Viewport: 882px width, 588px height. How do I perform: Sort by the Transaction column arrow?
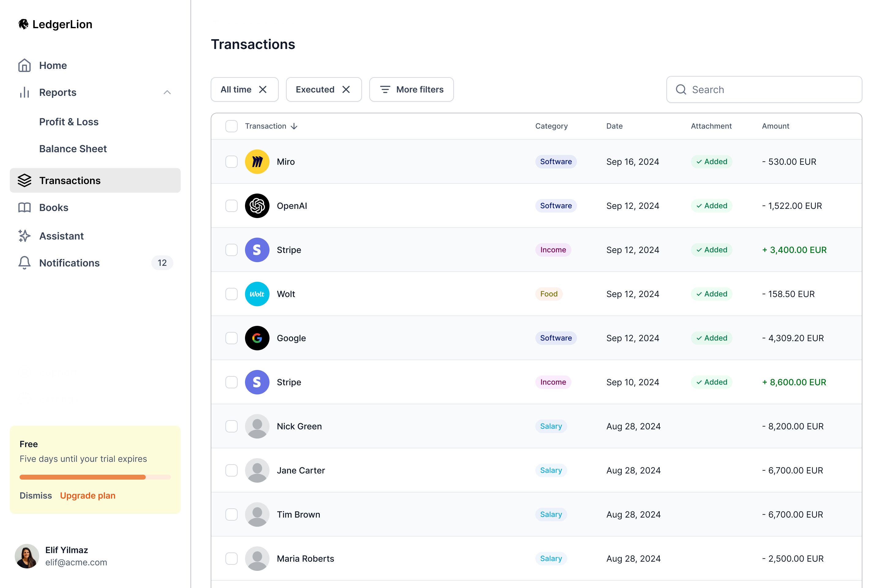(294, 126)
